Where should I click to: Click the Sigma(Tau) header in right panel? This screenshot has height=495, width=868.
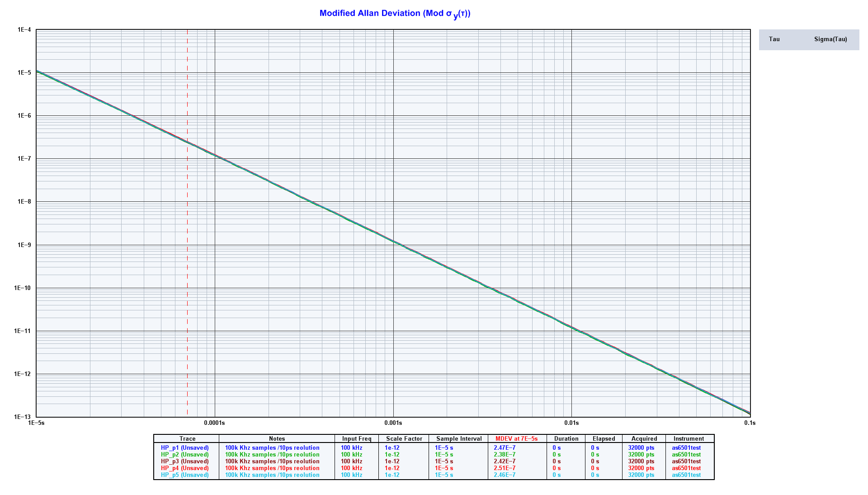830,39
